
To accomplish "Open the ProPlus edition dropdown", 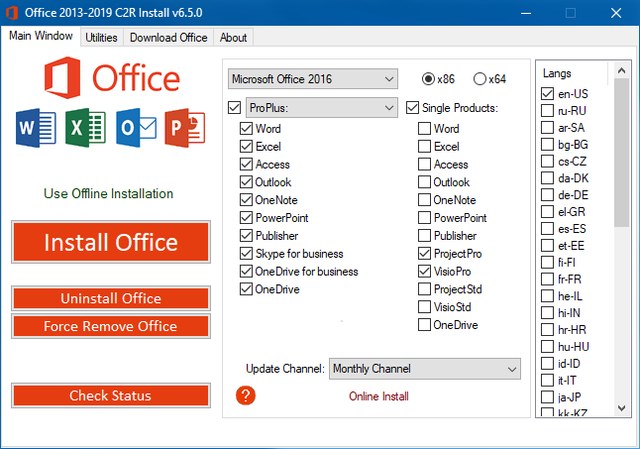I will point(322,108).
